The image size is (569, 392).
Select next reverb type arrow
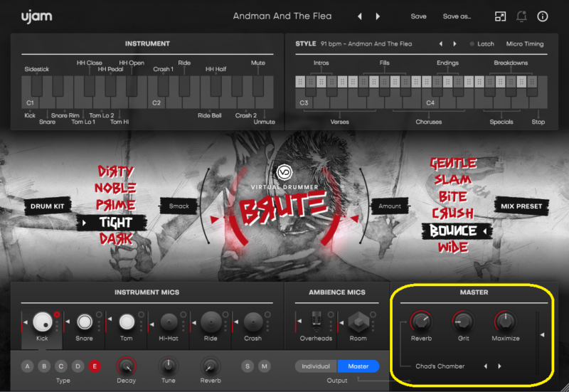500,366
